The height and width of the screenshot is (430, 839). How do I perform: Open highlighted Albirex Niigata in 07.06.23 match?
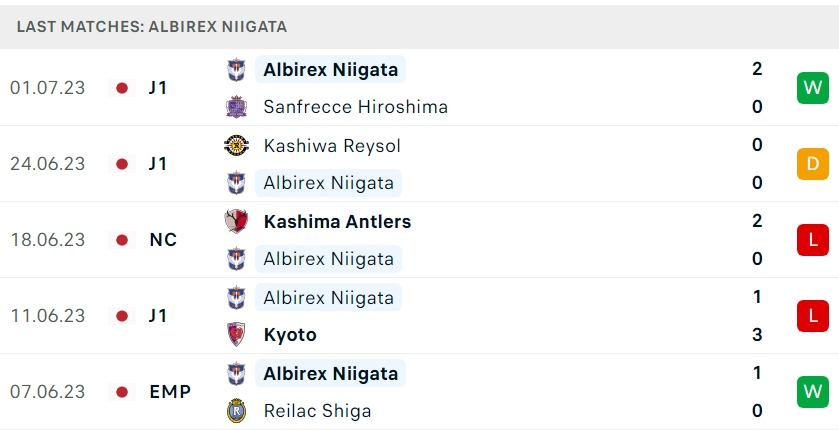[330, 373]
